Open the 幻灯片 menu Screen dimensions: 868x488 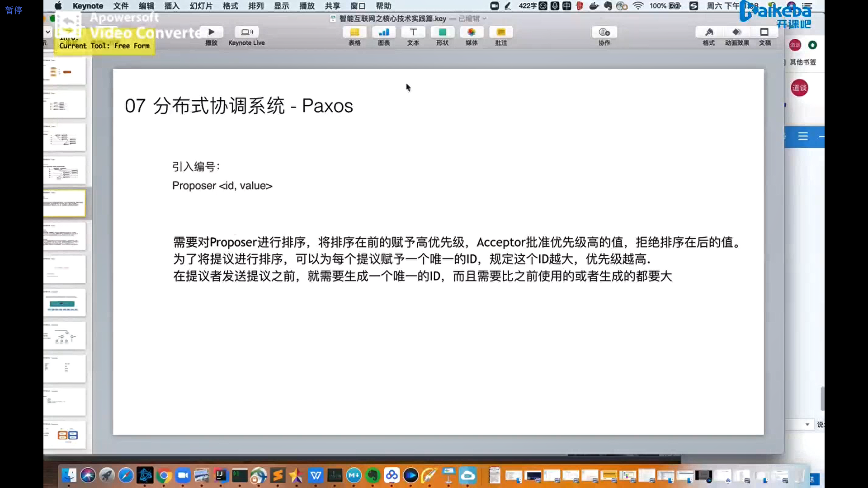point(201,6)
